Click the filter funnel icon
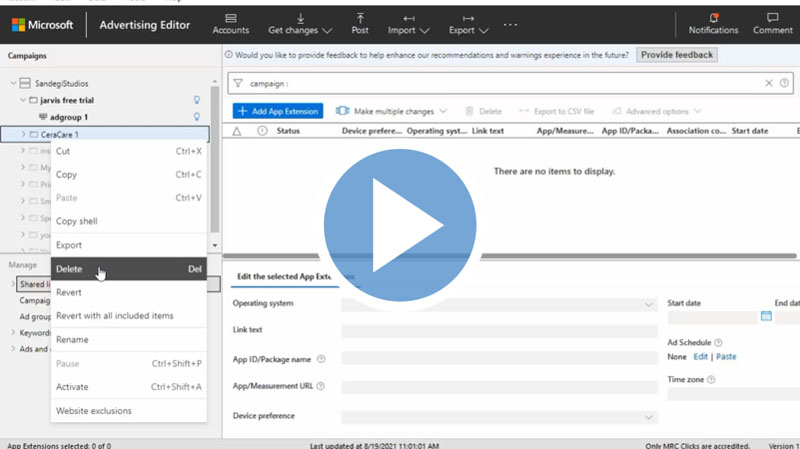 point(238,83)
